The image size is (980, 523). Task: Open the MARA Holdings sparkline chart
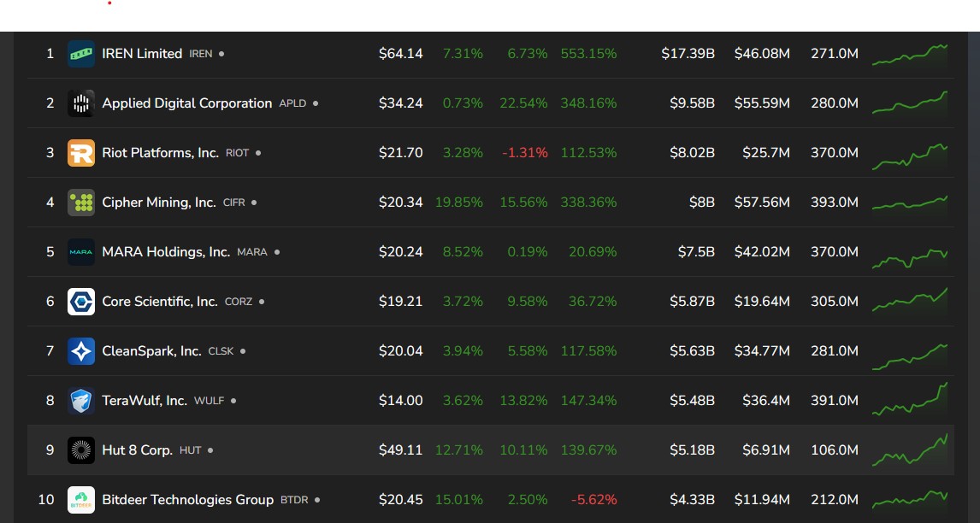(909, 257)
